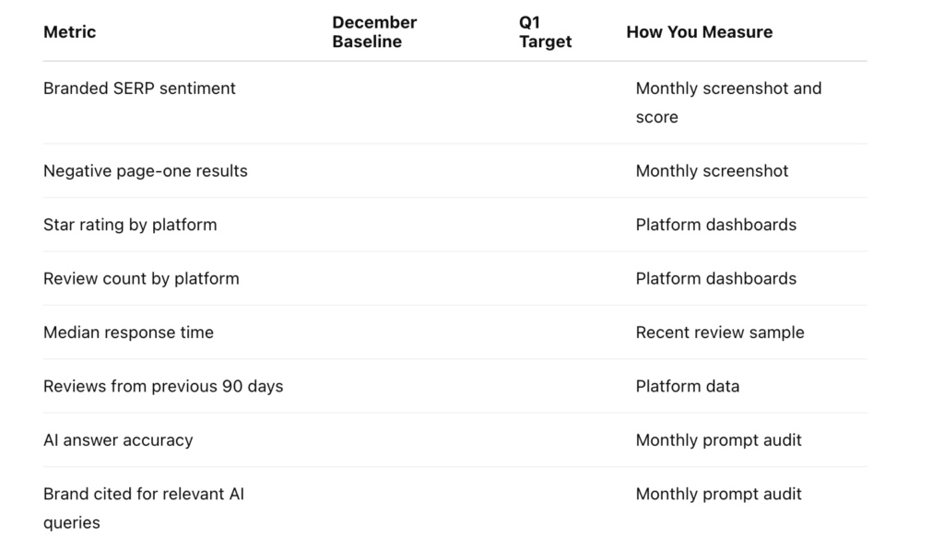
Task: Click Monthly screenshot in Negative results row
Action: coord(712,170)
